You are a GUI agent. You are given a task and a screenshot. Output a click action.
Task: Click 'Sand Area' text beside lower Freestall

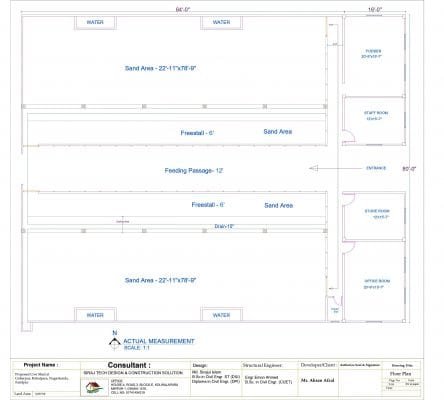[x=279, y=206]
